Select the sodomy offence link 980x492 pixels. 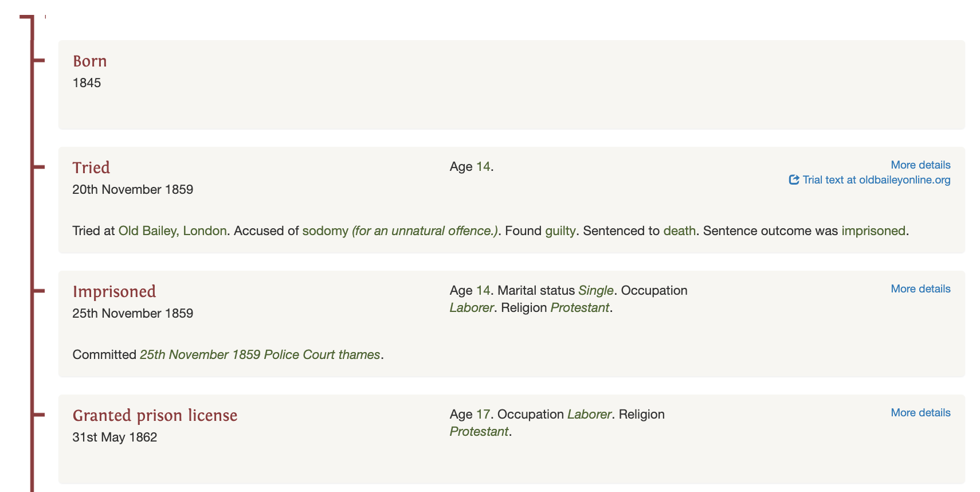[325, 231]
